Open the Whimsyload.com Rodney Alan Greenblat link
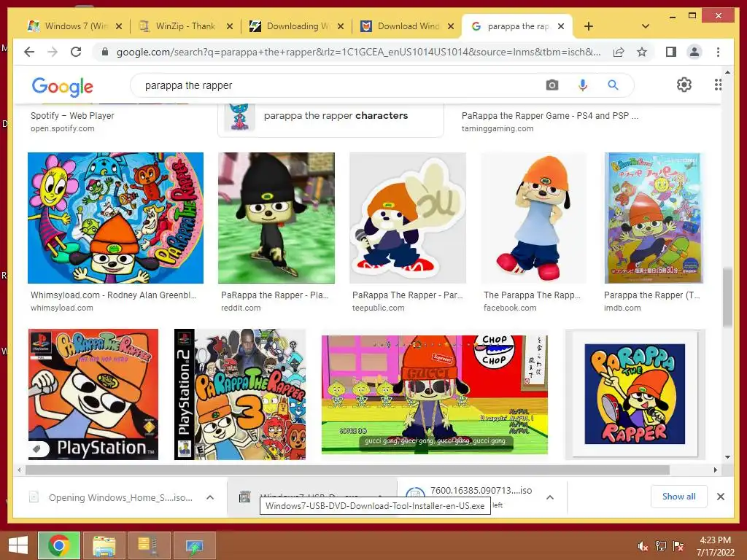This screenshot has width=747, height=560. (113, 295)
